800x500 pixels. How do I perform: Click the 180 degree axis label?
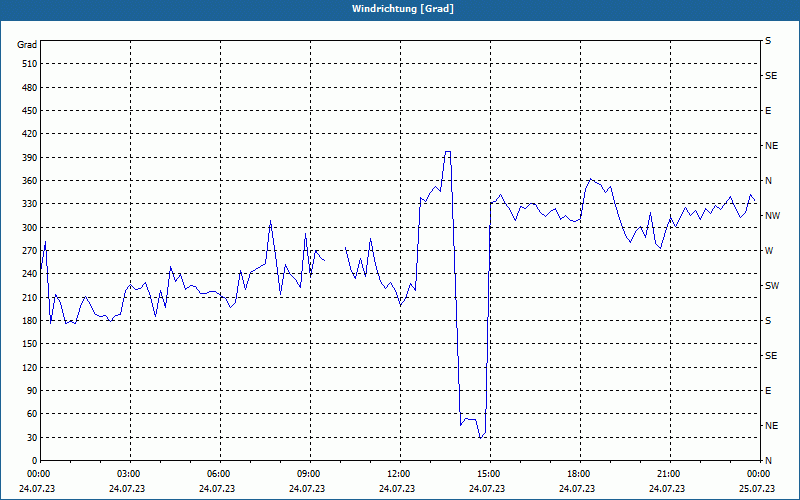(x=29, y=321)
